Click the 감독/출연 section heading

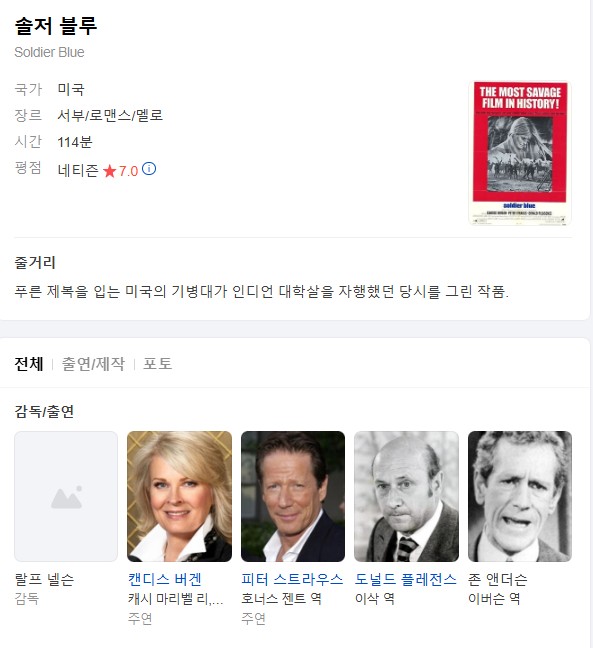44,411
